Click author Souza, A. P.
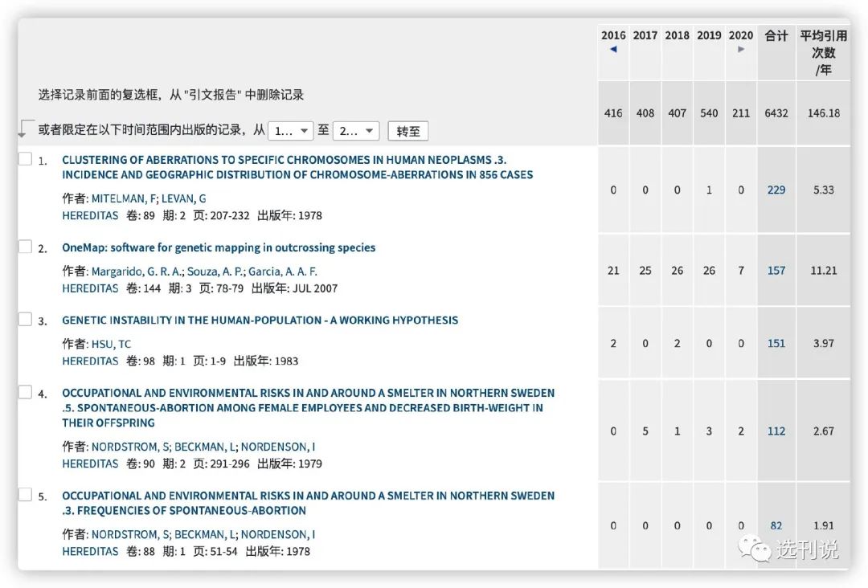Screen dimensions: 868x588 point(216,272)
